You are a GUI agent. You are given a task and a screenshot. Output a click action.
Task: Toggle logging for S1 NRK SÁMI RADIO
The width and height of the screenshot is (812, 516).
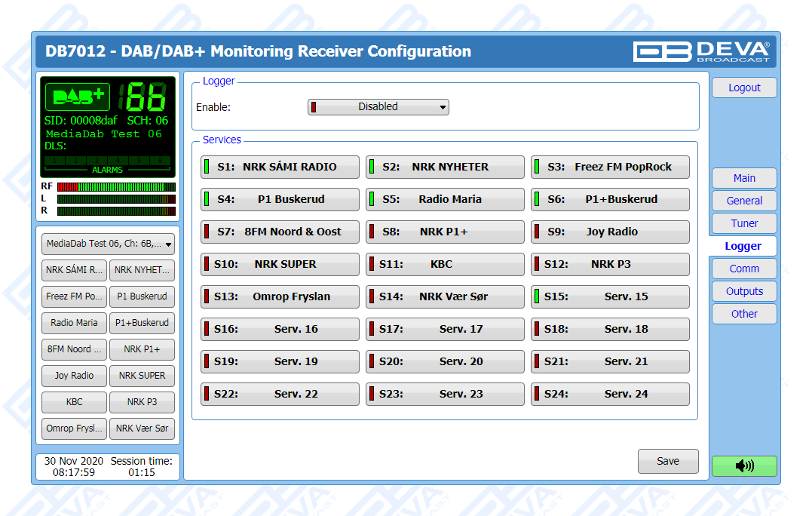pyautogui.click(x=280, y=167)
